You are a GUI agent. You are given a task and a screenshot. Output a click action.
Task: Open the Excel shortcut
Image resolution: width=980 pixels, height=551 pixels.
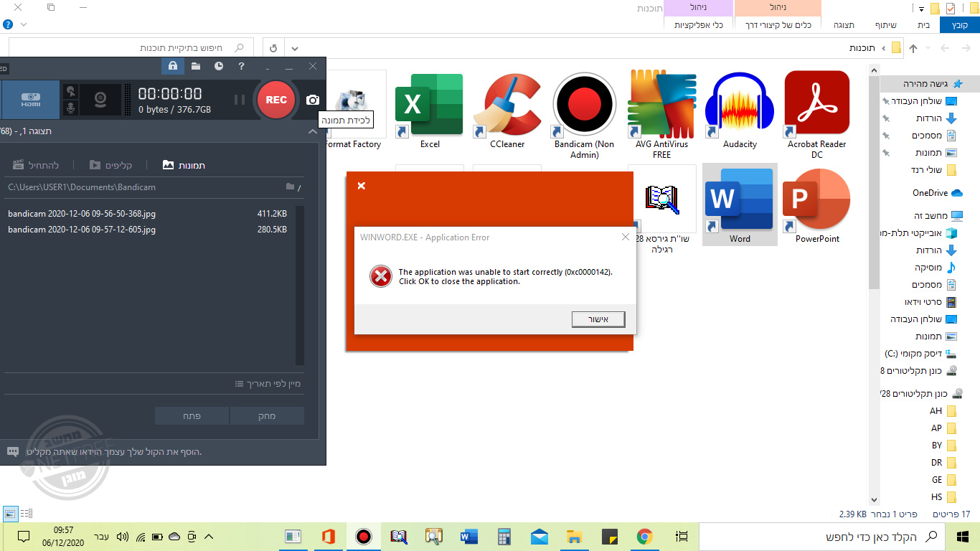(430, 111)
